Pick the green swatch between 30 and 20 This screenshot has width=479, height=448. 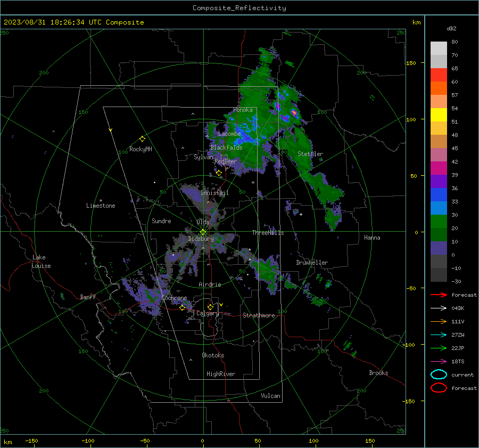[439, 222]
